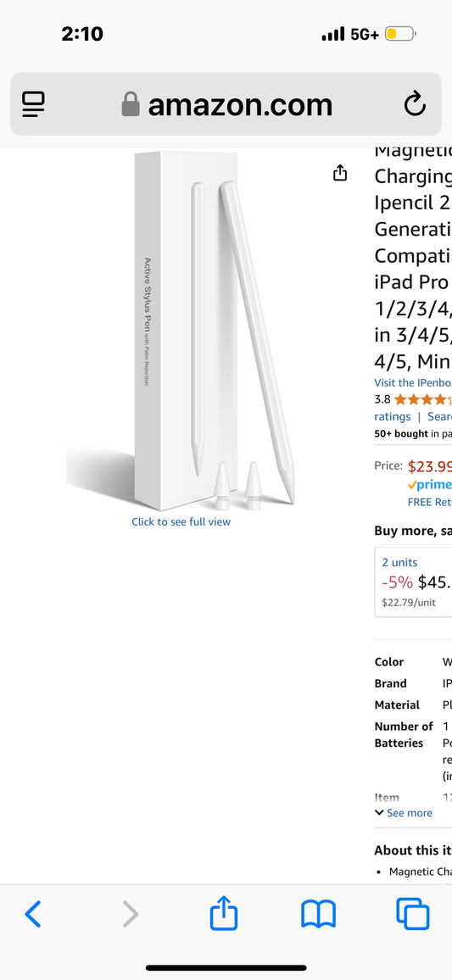Click to see full view link

[181, 521]
